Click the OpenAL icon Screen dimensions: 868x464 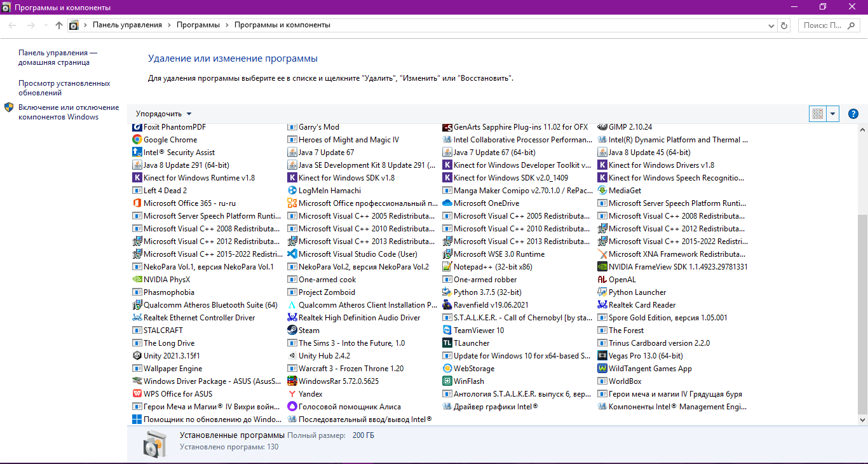pyautogui.click(x=602, y=280)
